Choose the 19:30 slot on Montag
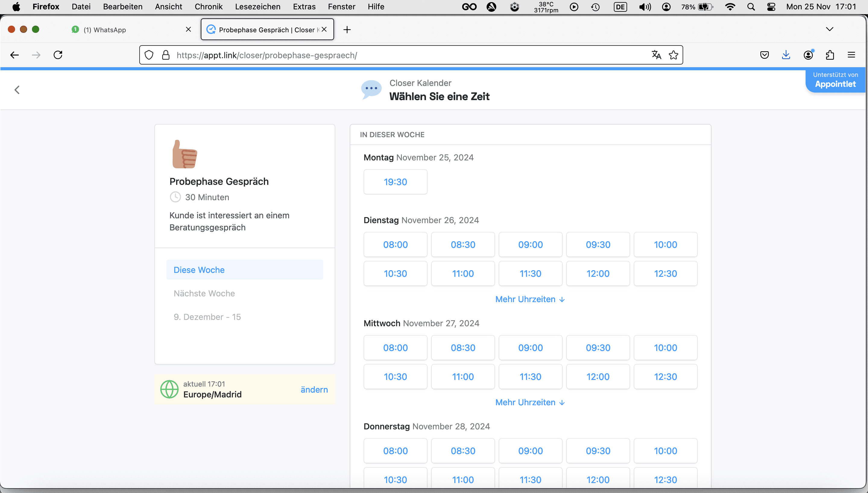 395,182
